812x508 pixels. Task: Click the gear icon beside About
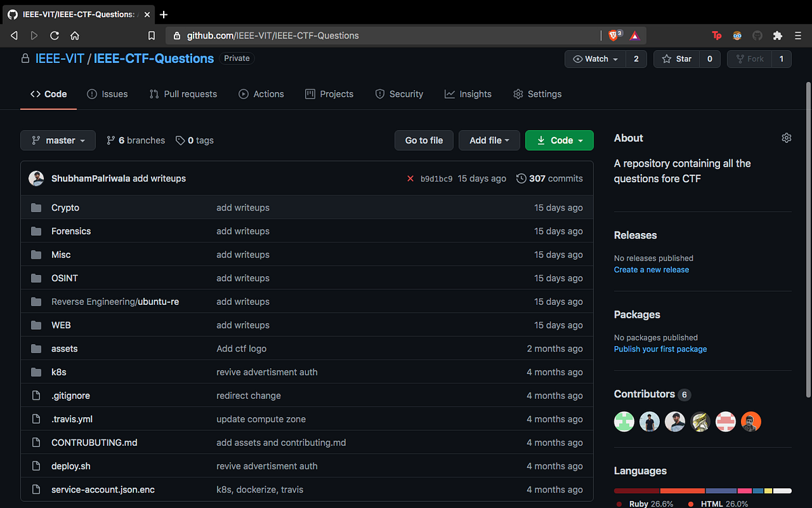click(x=786, y=137)
